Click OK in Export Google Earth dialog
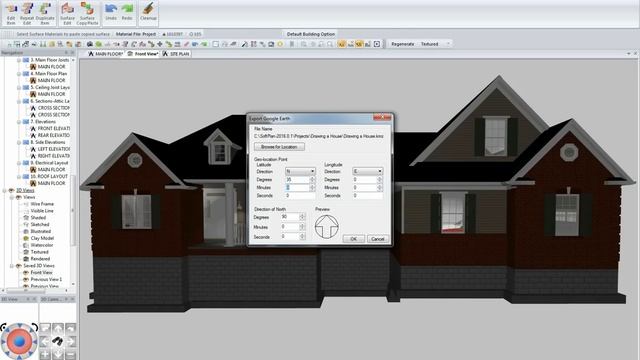 (x=353, y=239)
